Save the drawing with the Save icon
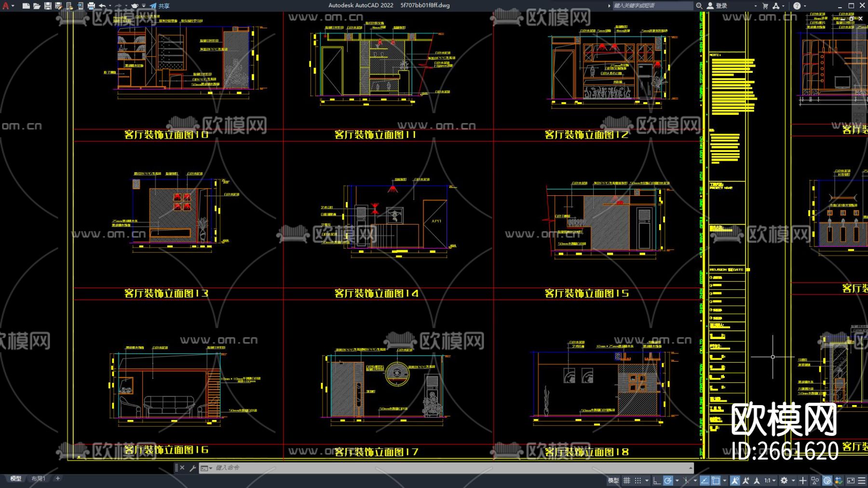The image size is (868, 488). point(48,6)
